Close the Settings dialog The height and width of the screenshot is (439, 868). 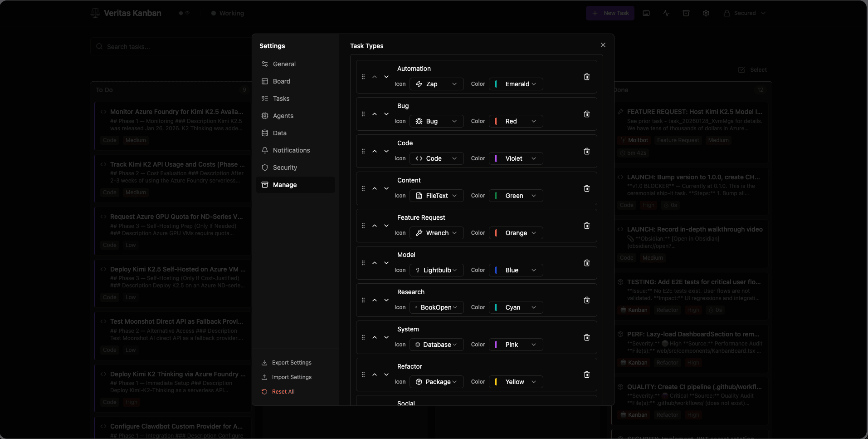pos(603,45)
